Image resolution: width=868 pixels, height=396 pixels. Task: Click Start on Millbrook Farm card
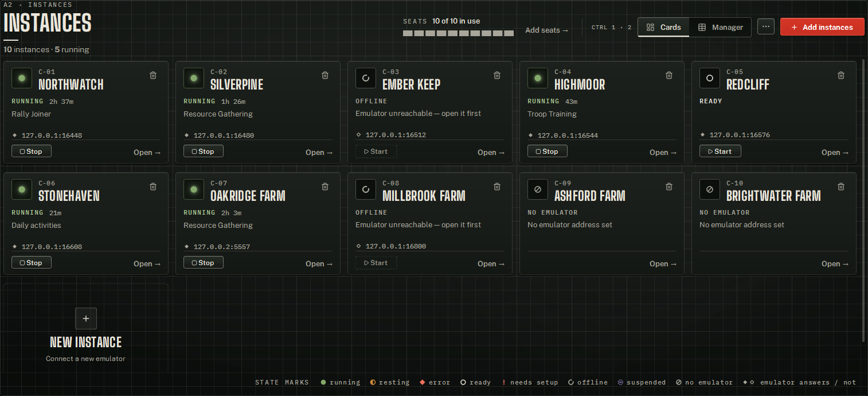pyautogui.click(x=376, y=262)
